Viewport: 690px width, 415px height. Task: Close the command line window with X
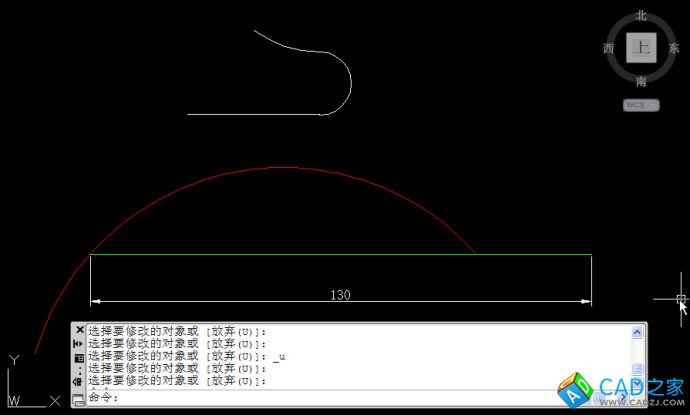(x=79, y=330)
